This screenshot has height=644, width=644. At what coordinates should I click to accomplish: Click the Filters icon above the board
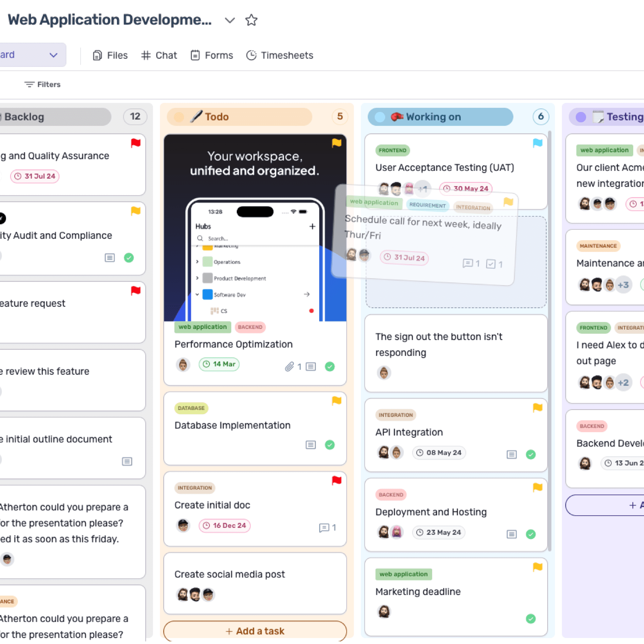pos(29,84)
